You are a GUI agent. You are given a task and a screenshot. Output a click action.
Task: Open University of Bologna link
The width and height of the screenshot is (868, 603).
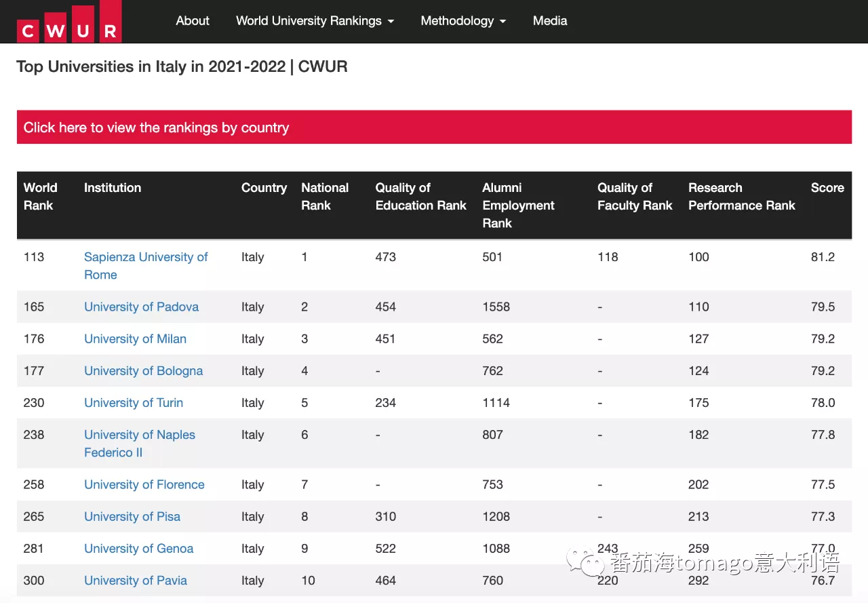click(143, 371)
